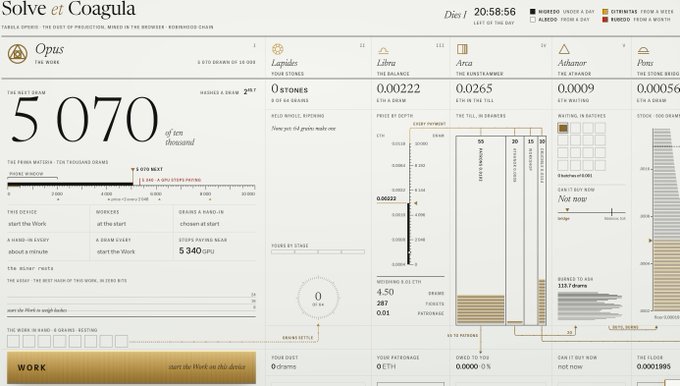
Task: Click the 0.0001995 floor value
Action: point(654,366)
